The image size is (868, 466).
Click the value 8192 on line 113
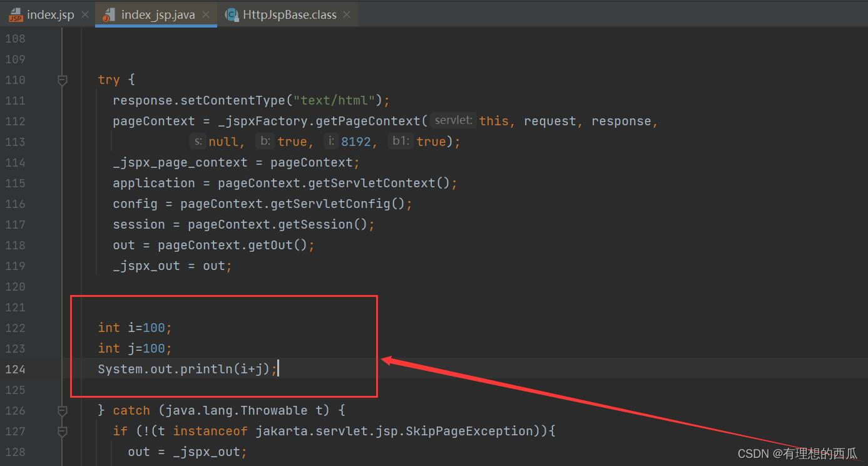click(356, 142)
